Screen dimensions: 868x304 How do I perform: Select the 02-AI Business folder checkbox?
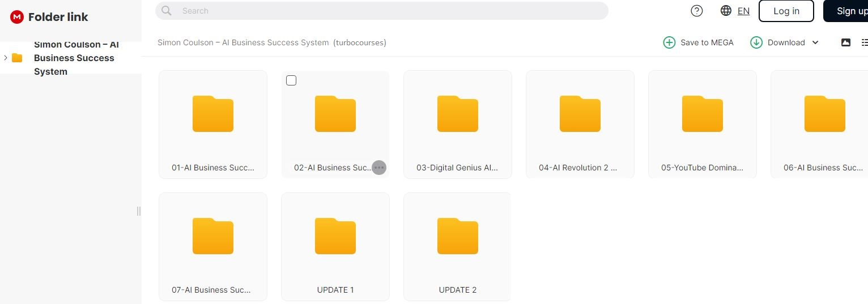(291, 80)
